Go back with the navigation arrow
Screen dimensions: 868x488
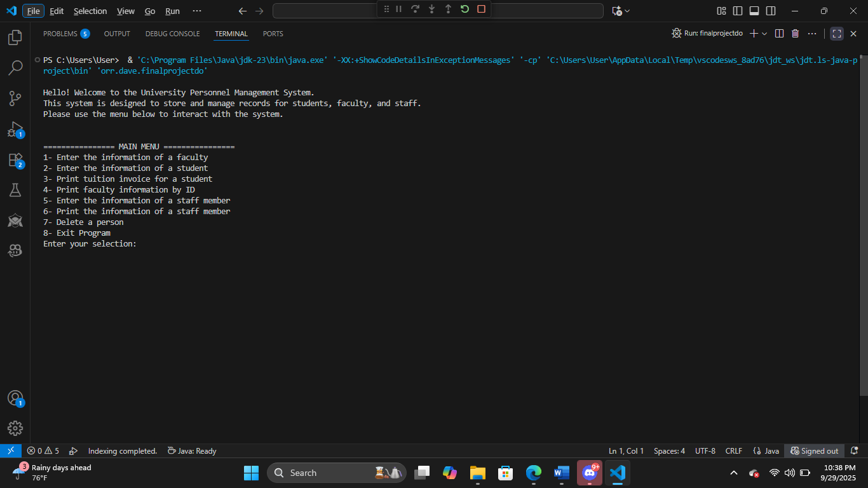pos(242,11)
